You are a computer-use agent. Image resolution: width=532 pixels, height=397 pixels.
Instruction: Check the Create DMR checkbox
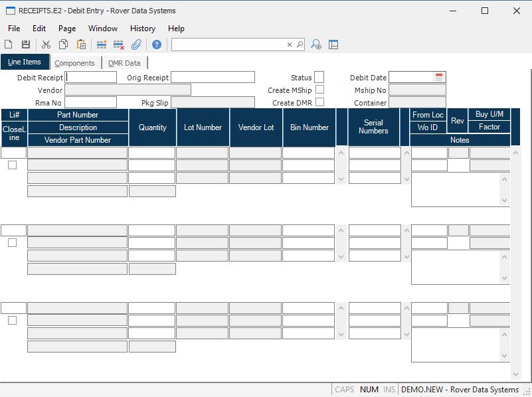pos(319,102)
